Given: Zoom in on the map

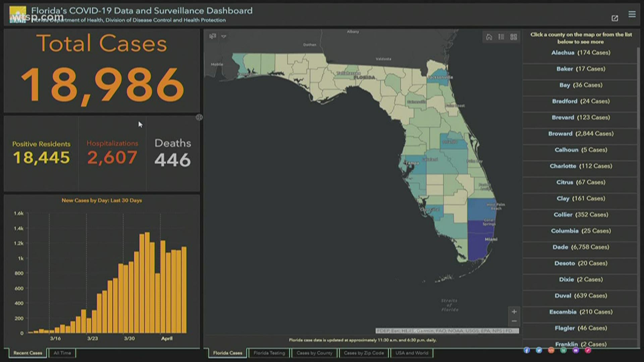Looking at the screenshot, I should tap(514, 312).
